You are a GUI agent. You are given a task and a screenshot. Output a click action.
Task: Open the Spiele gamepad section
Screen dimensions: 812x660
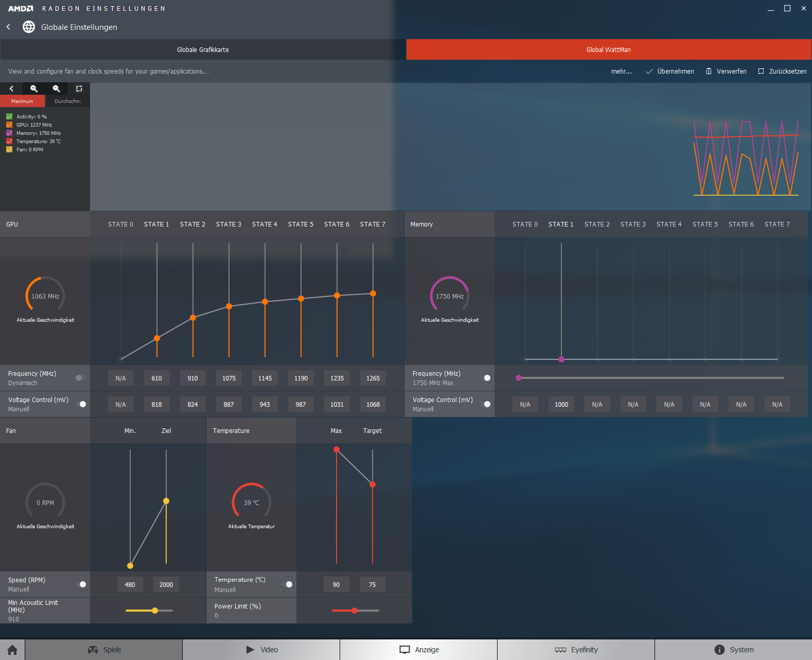pos(104,650)
